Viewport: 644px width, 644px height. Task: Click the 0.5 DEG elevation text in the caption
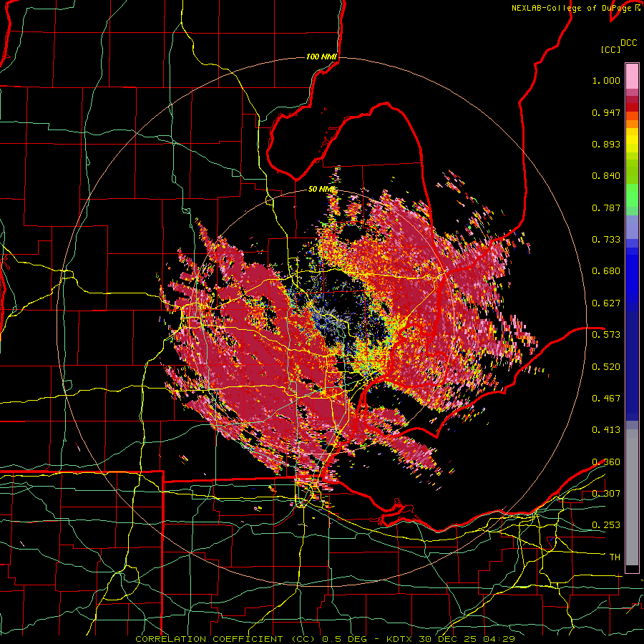click(345, 639)
